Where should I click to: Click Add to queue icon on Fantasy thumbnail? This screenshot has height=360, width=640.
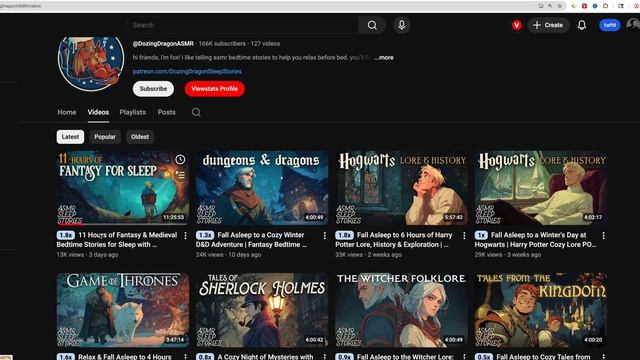pyautogui.click(x=180, y=175)
